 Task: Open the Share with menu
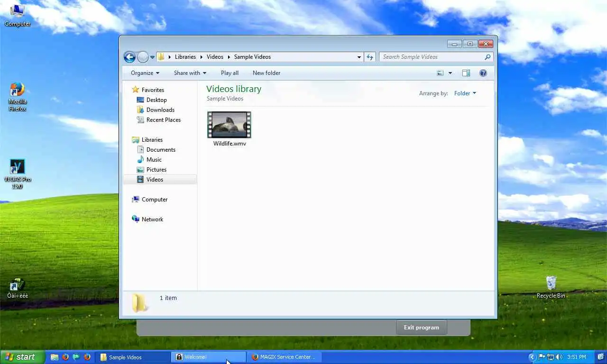pos(190,73)
